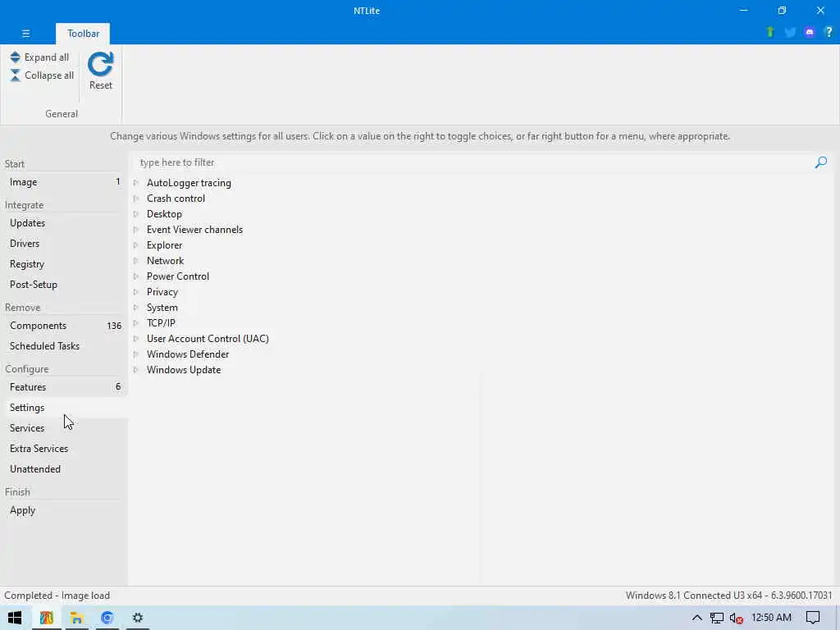Click in the type here to filter field
The image size is (840, 630).
(473, 162)
